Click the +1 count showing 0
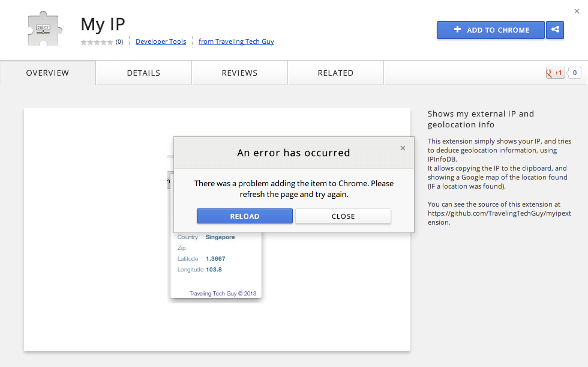Viewport: 588px width, 367px height. click(x=574, y=73)
